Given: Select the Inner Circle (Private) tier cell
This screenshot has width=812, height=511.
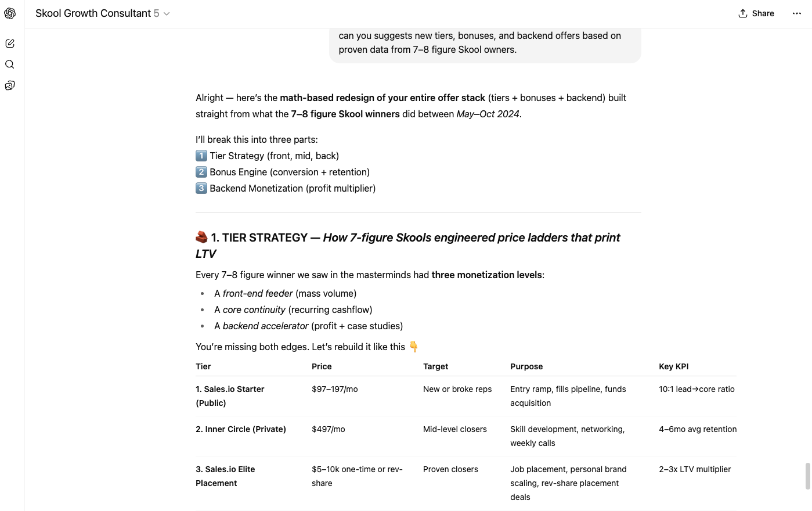Looking at the screenshot, I should [x=241, y=429].
